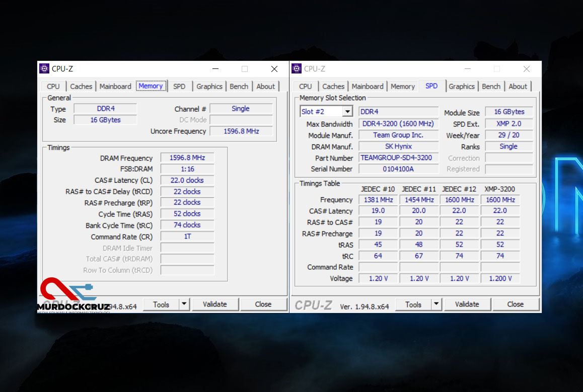Click Channel # value Single
Screen dimensions: 583x392
[x=241, y=109]
